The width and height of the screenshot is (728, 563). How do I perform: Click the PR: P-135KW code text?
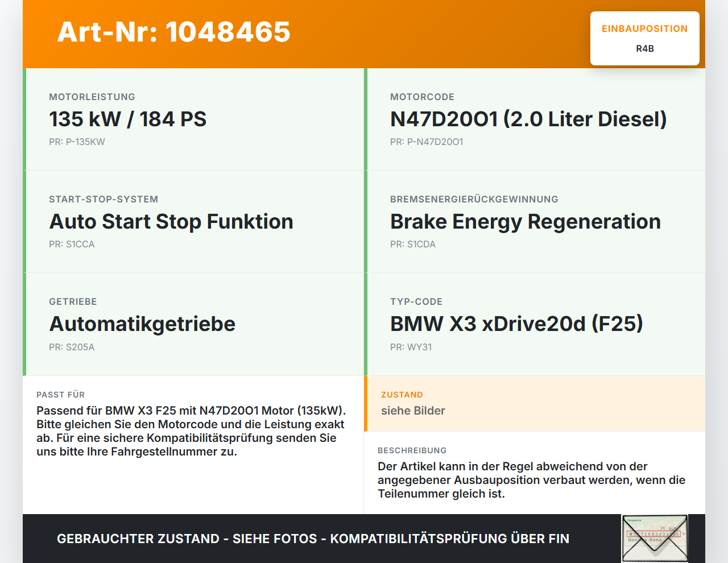(x=77, y=142)
